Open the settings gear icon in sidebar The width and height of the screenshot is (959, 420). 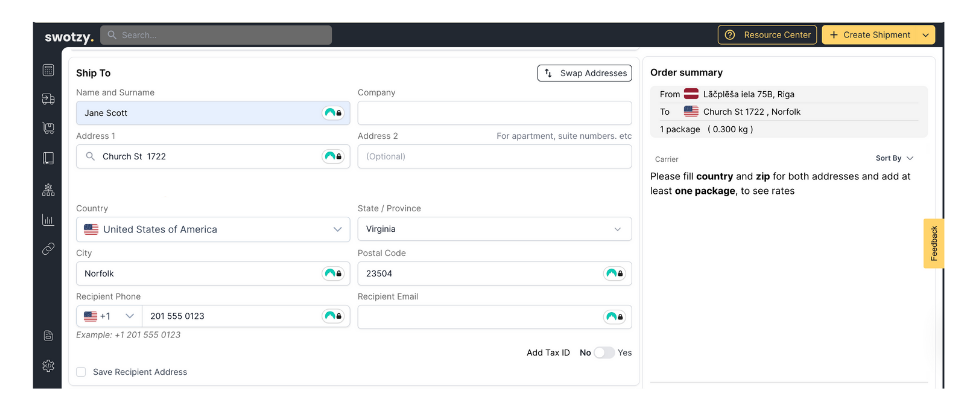coord(48,366)
